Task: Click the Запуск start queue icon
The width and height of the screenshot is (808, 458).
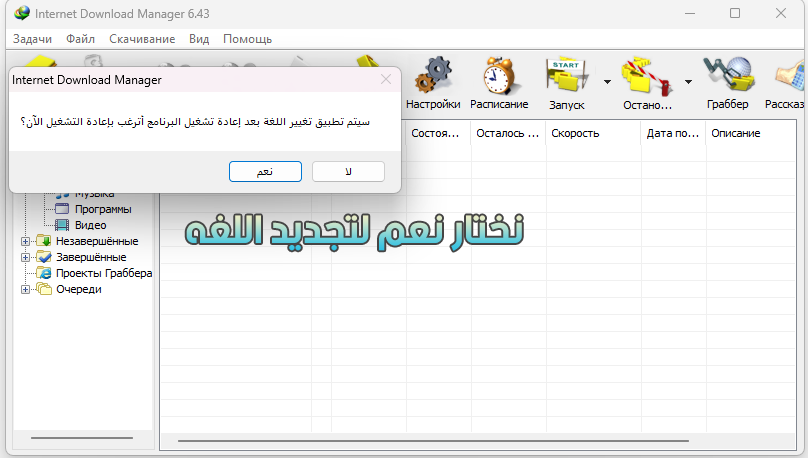Action: pyautogui.click(x=566, y=75)
